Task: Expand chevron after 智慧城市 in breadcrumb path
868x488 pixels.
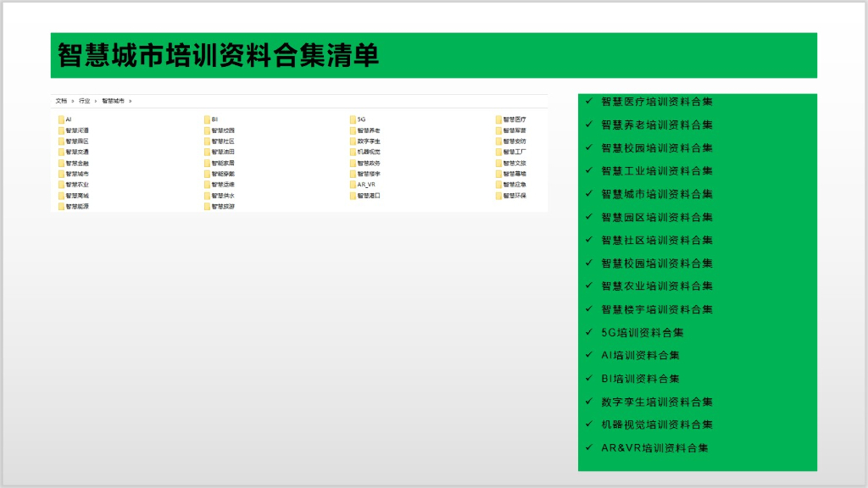Action: coord(131,101)
